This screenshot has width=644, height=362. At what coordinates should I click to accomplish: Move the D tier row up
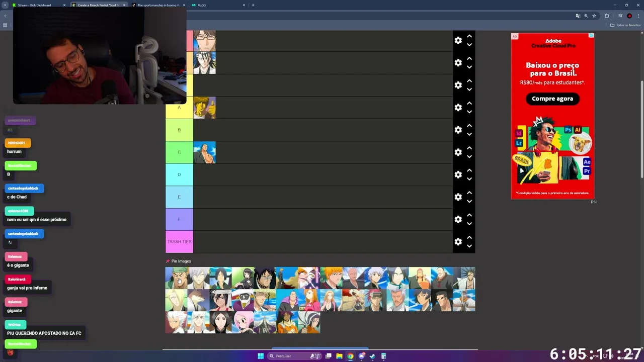[469, 170]
